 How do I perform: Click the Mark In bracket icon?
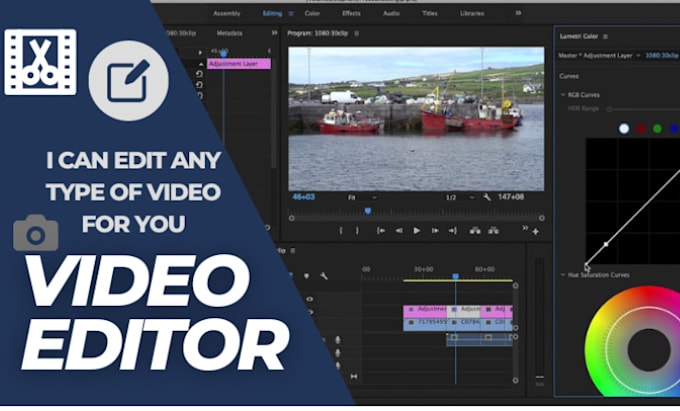coord(341,231)
